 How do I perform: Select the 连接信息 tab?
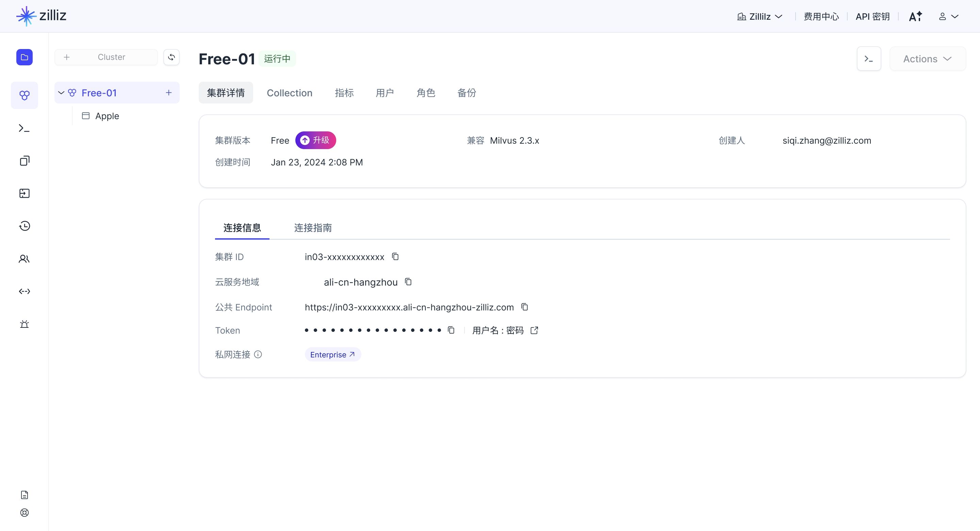242,228
